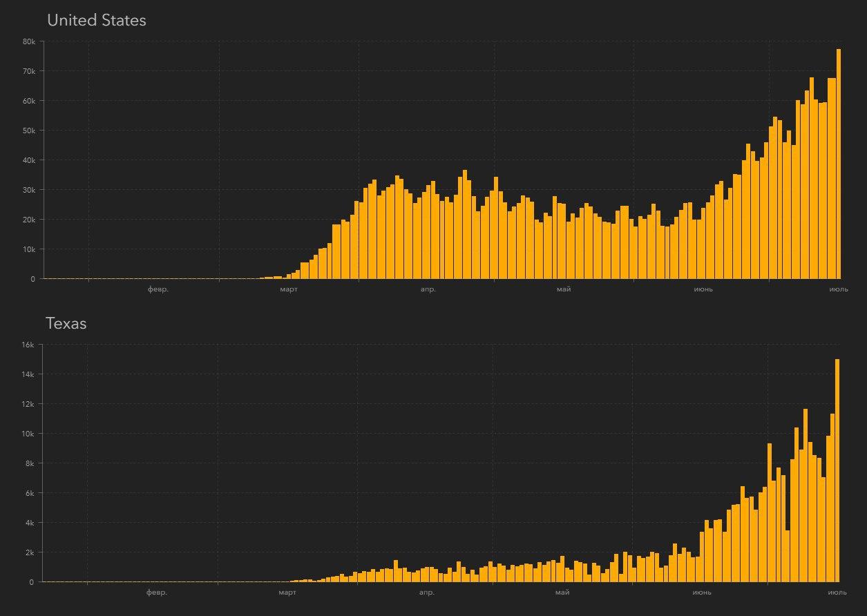Click the 10k label on United States axis
The image size is (867, 616).
[x=28, y=249]
